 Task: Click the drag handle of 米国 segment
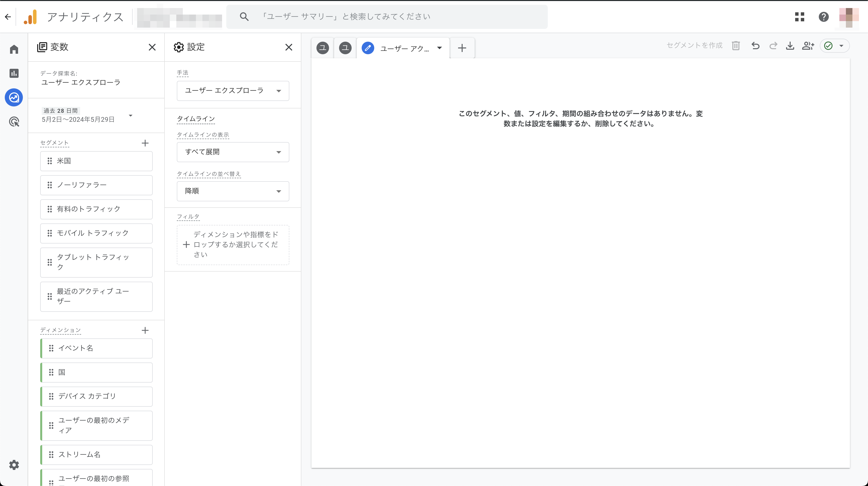[49, 161]
